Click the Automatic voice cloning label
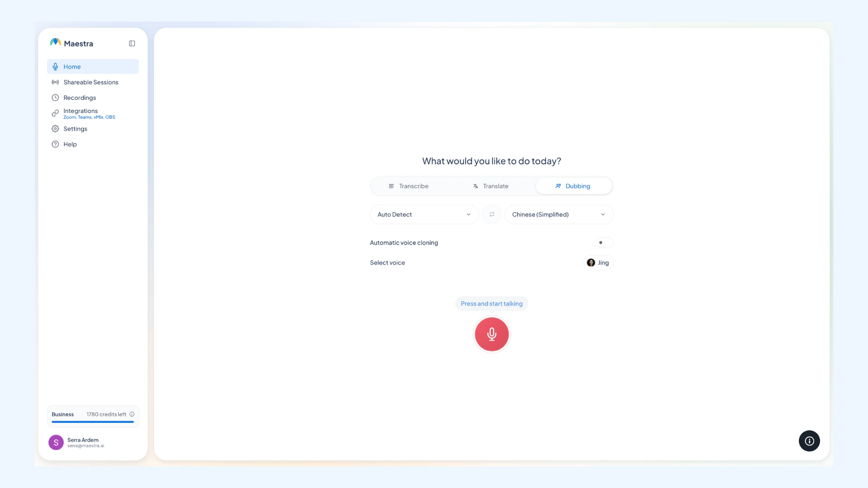868x488 pixels. pyautogui.click(x=404, y=243)
